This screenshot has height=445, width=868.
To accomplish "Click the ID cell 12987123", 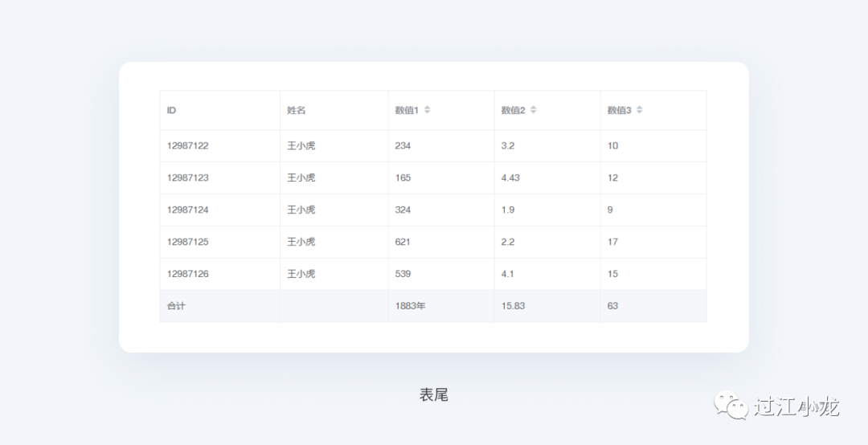I will pos(188,178).
